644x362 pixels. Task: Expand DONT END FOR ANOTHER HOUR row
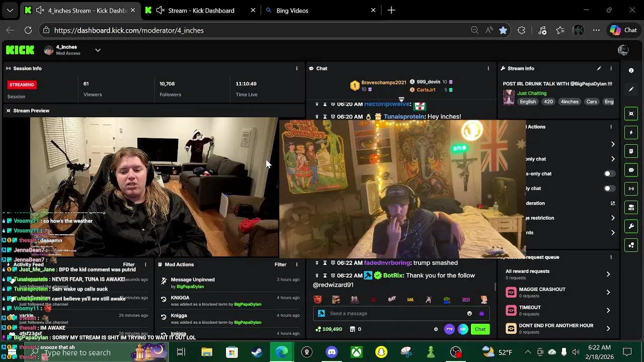tap(608, 328)
